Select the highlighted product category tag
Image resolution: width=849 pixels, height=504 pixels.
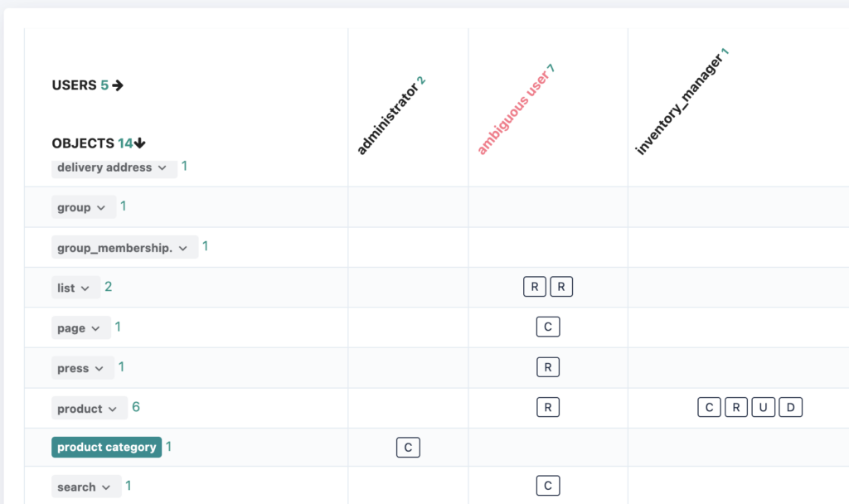(107, 448)
